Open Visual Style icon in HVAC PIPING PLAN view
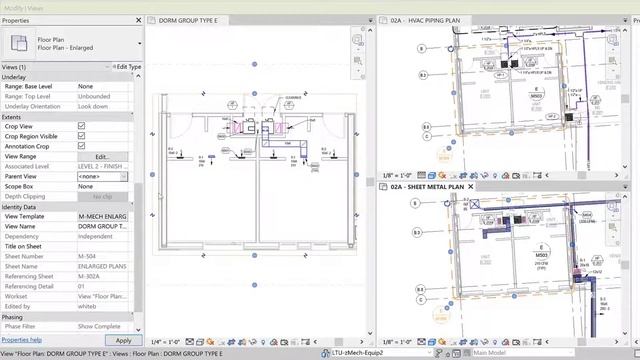 point(432,176)
